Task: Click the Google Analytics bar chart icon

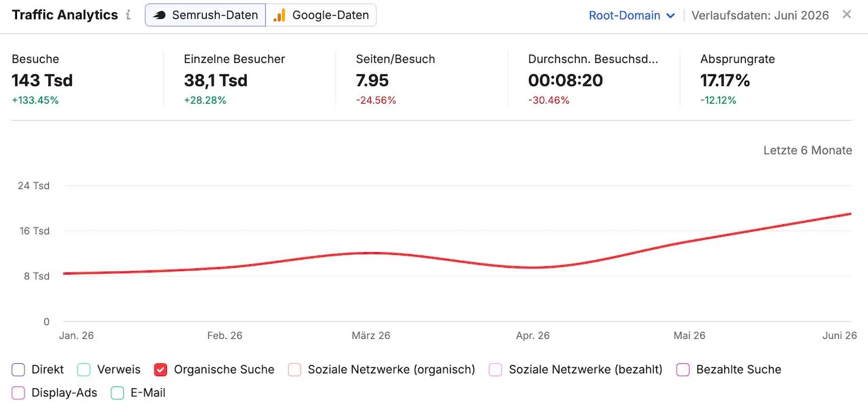Action: pyautogui.click(x=279, y=15)
